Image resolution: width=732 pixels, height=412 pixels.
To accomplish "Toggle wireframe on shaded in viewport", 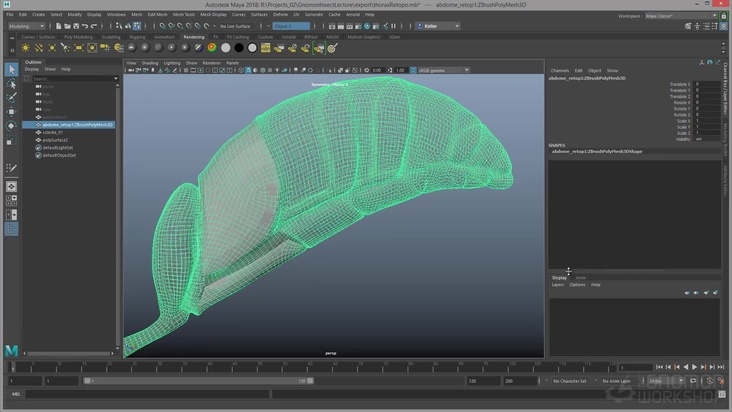I will point(263,70).
